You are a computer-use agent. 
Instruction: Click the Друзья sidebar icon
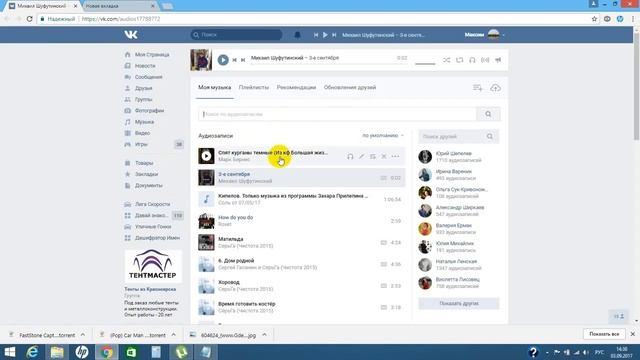coord(128,88)
